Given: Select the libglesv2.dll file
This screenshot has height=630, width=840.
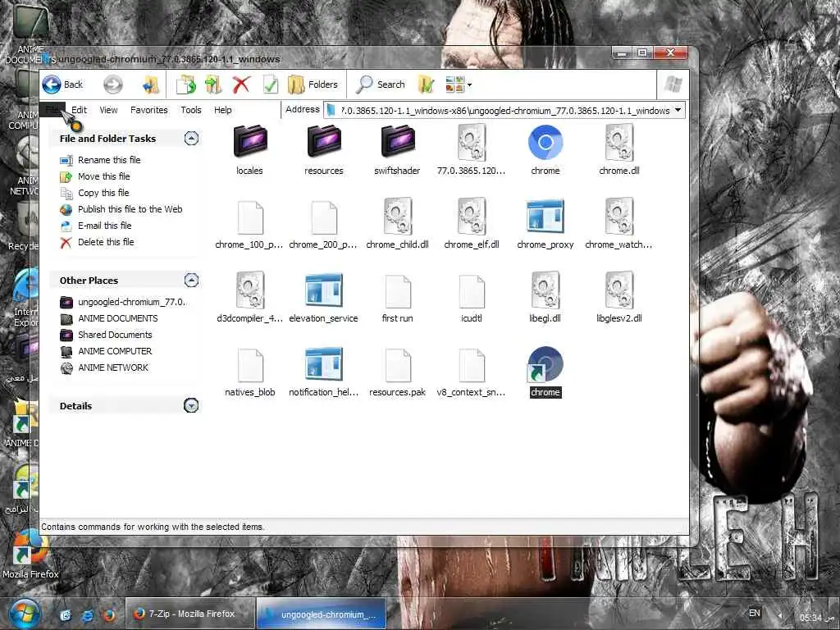Looking at the screenshot, I should tap(619, 298).
